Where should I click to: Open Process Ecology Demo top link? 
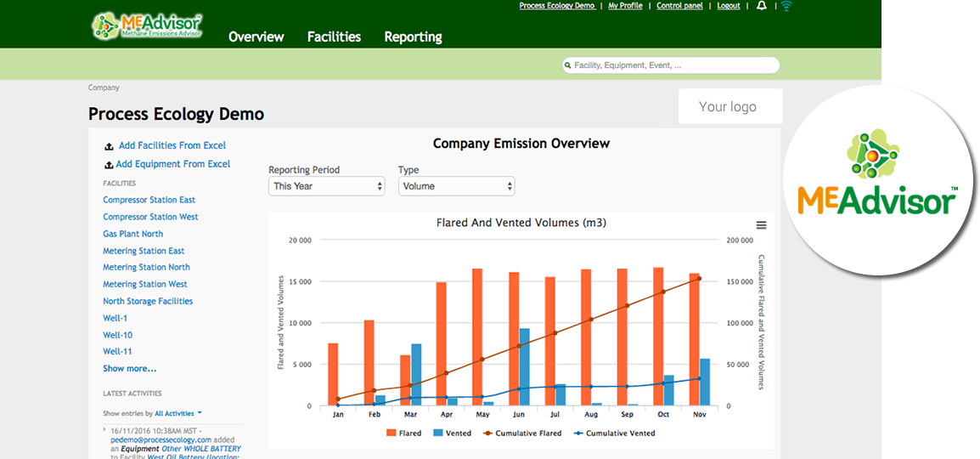pyautogui.click(x=557, y=6)
